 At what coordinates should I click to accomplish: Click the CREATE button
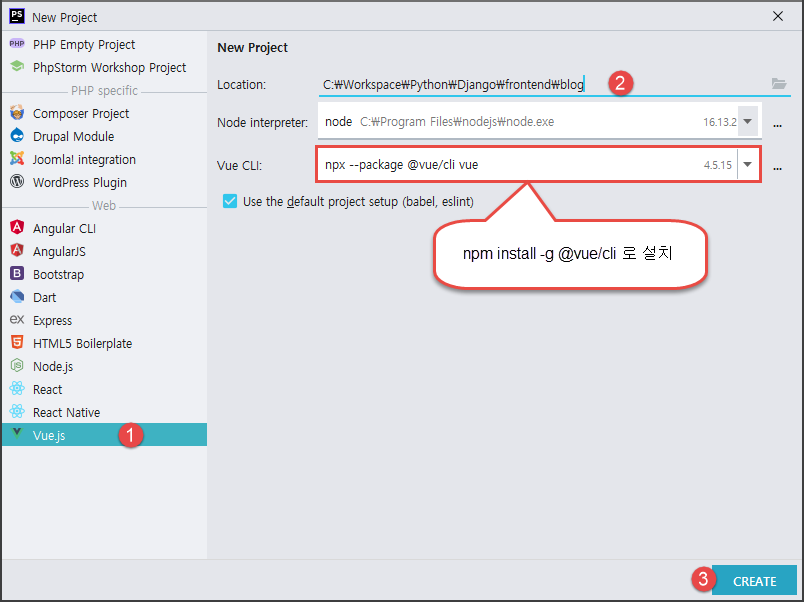754,580
